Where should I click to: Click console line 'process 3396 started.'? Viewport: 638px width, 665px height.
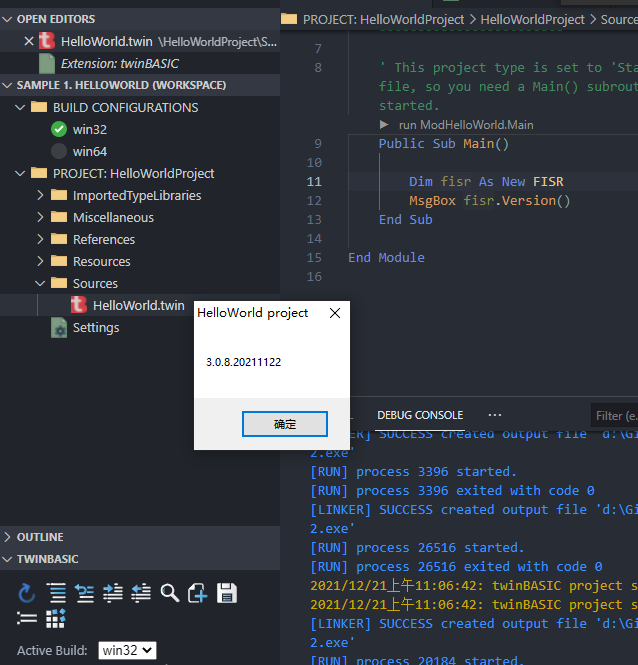(x=413, y=472)
